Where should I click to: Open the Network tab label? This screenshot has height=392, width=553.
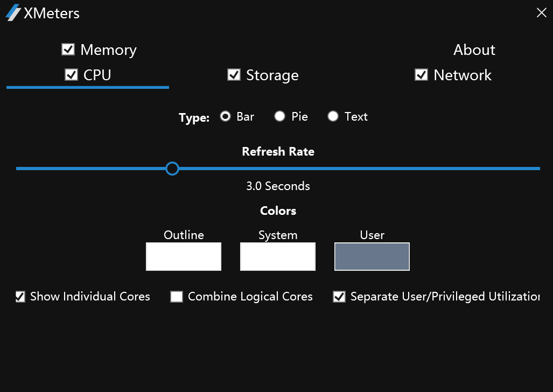(463, 75)
